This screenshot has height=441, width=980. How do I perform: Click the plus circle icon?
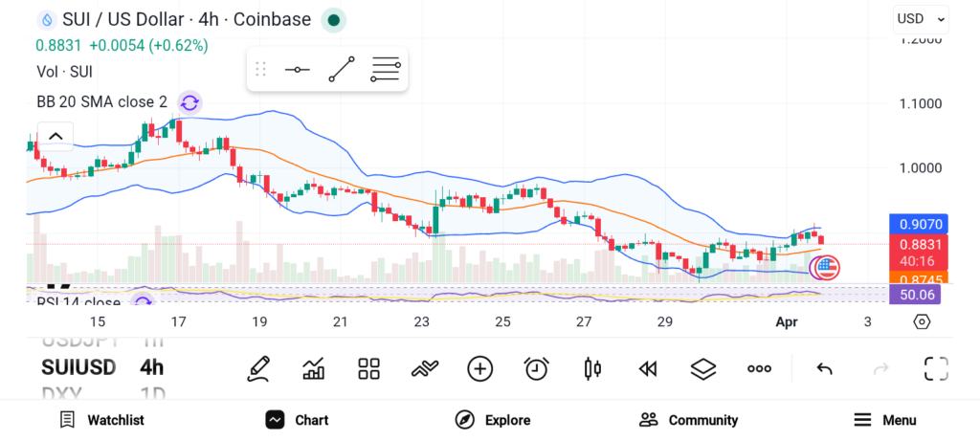[480, 368]
